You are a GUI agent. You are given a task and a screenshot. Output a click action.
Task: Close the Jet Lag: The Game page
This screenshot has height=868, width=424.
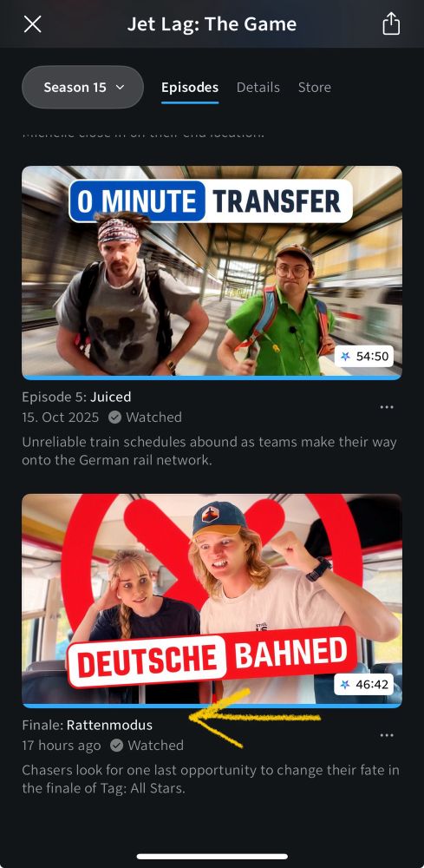click(x=33, y=24)
